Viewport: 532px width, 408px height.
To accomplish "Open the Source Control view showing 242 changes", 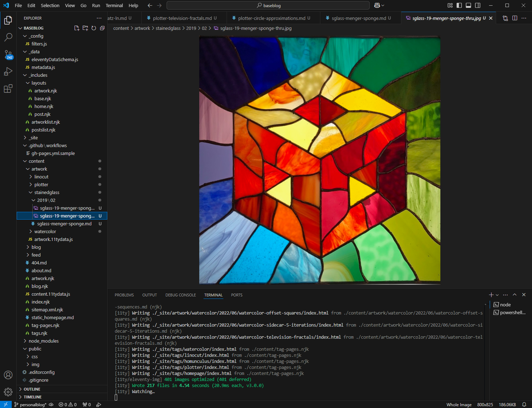I will coord(8,54).
